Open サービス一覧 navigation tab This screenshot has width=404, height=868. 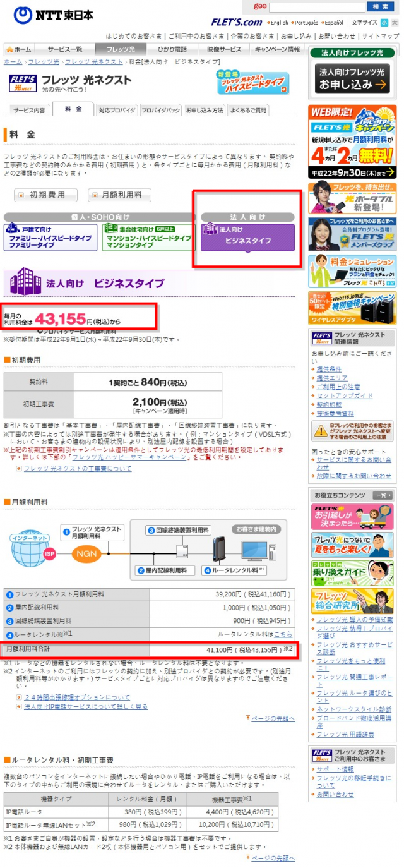tap(65, 49)
